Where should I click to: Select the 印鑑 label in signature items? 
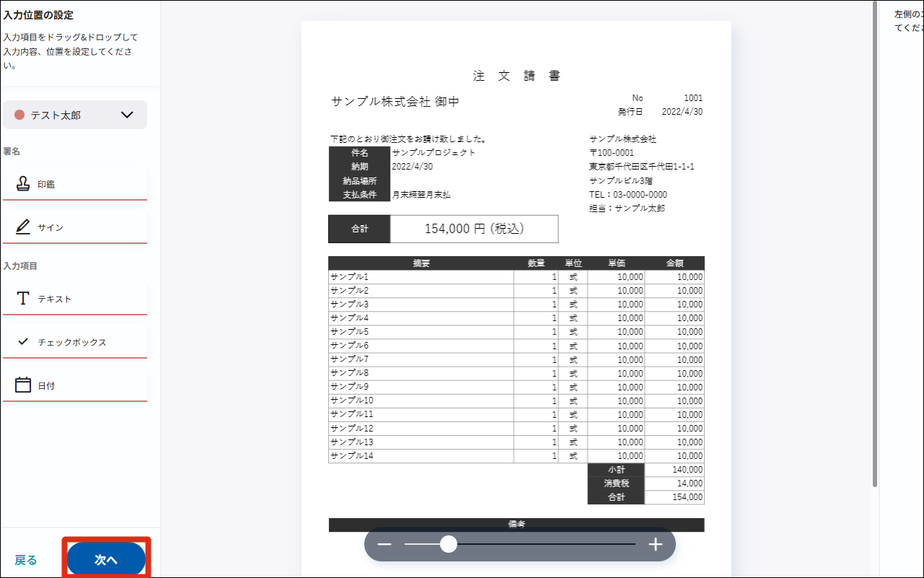[x=46, y=185]
